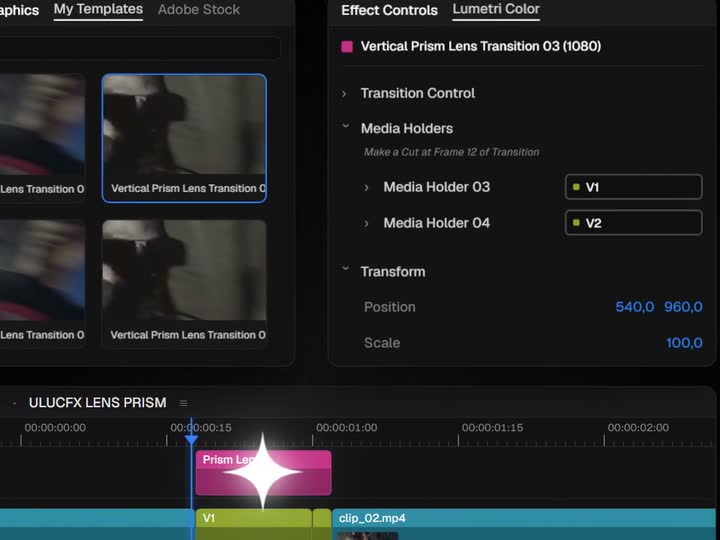This screenshot has width=720, height=540.
Task: Collapse the Media Holders section
Action: 346,126
